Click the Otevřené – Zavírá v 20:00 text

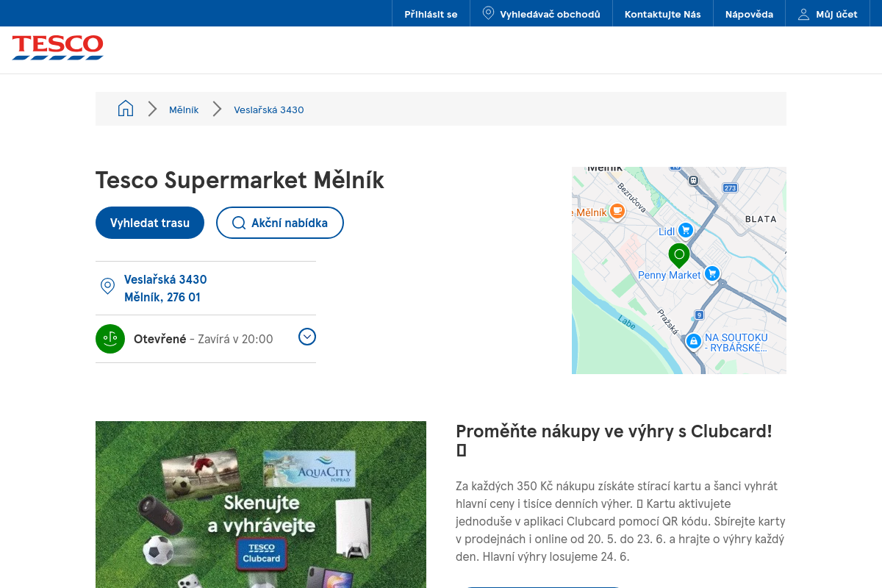coord(204,339)
